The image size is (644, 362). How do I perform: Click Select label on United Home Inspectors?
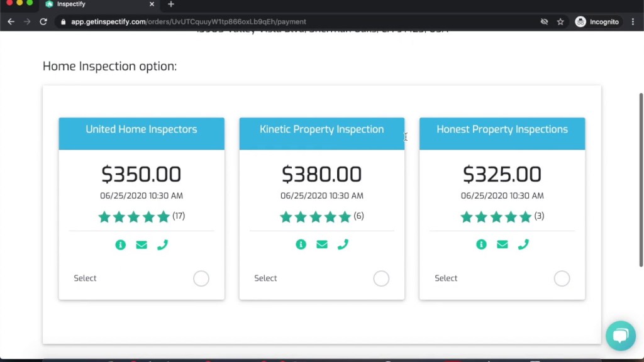coord(85,278)
